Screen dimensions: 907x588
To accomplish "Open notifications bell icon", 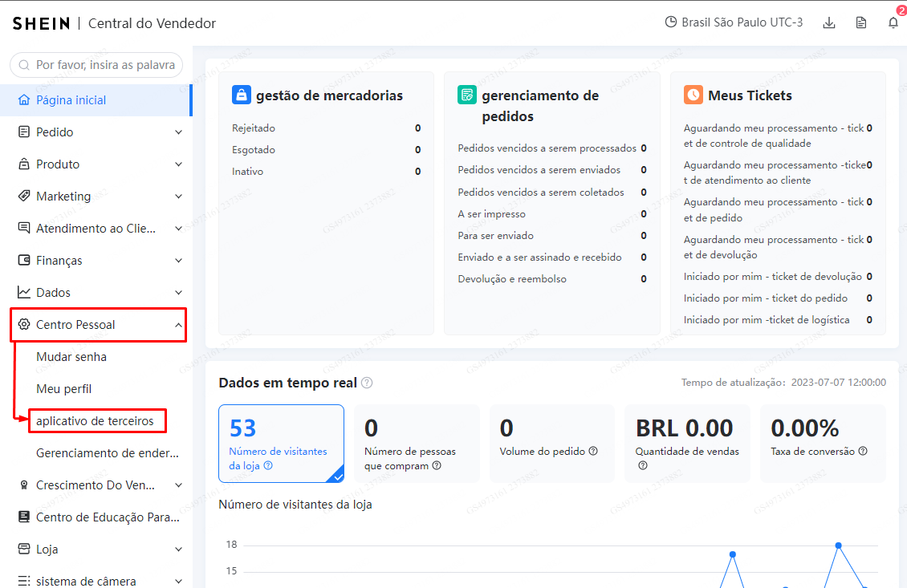I will tap(893, 22).
